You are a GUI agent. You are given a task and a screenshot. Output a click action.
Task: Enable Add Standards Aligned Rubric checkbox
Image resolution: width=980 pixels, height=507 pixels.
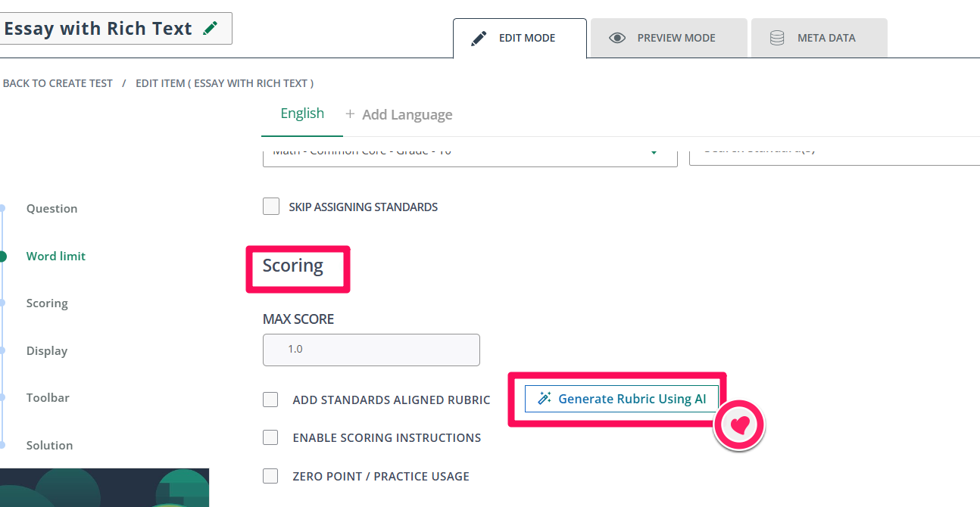(x=270, y=400)
